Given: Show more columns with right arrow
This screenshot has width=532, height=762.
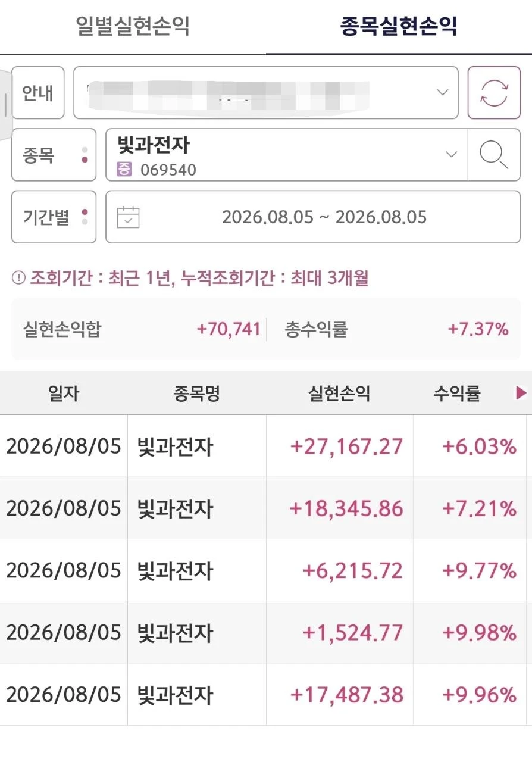Looking at the screenshot, I should coord(521,393).
